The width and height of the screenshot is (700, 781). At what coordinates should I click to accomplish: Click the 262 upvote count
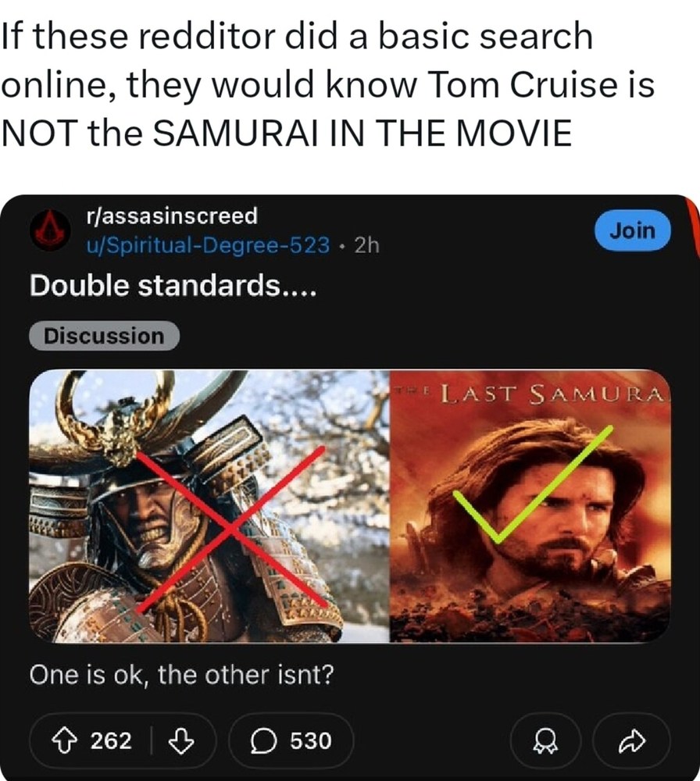coord(111,740)
